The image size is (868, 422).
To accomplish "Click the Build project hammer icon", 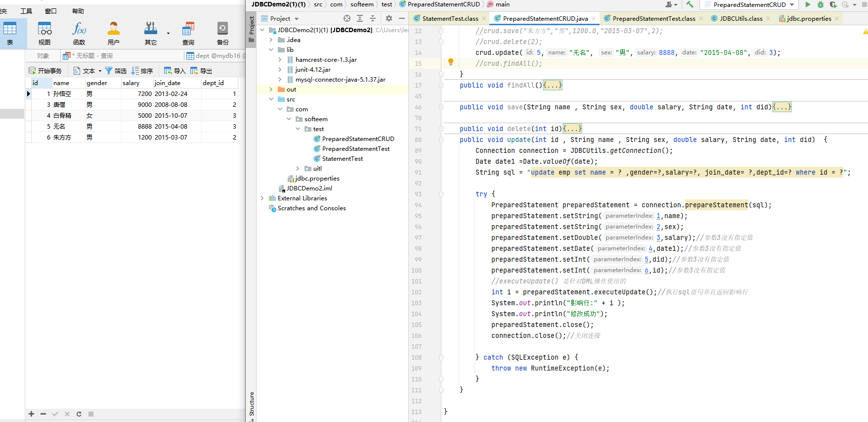I will click(690, 4).
